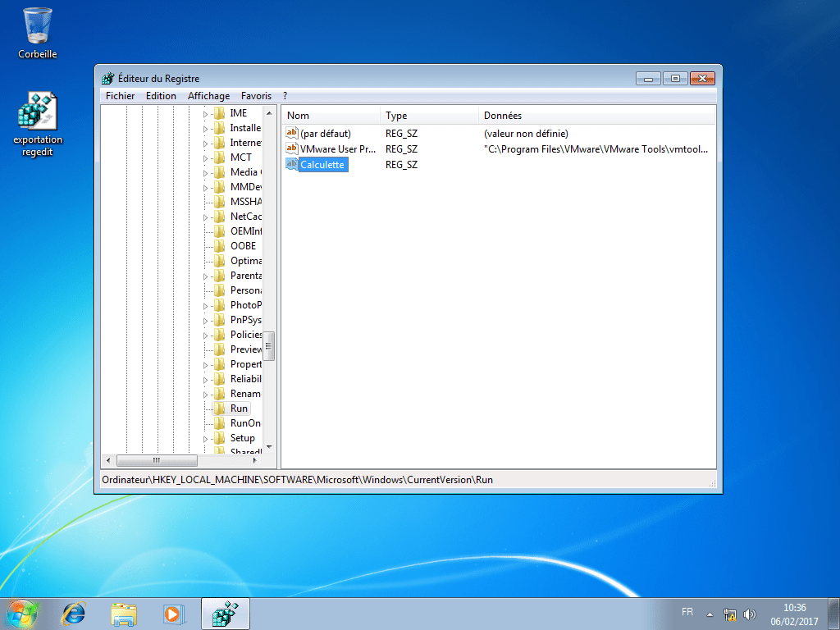The height and width of the screenshot is (630, 840).
Task: Open the Fichier menu
Action: click(x=120, y=95)
